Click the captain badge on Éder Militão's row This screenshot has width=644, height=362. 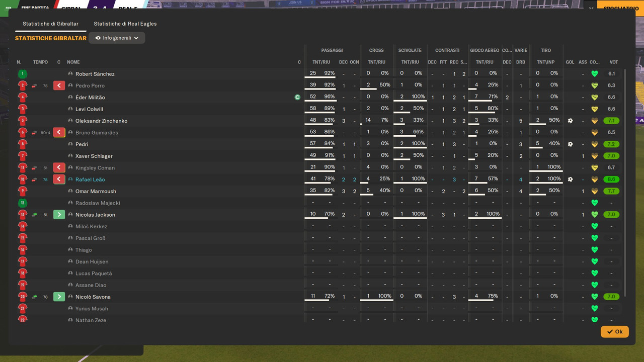tap(297, 98)
